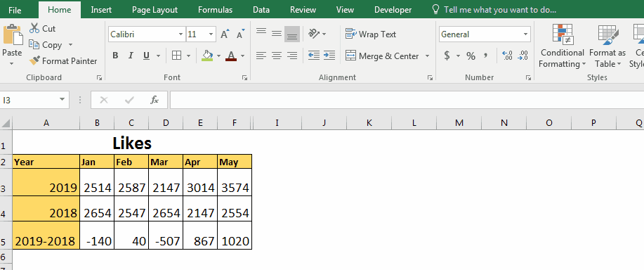Activate the Format Painter brush

(x=34, y=61)
